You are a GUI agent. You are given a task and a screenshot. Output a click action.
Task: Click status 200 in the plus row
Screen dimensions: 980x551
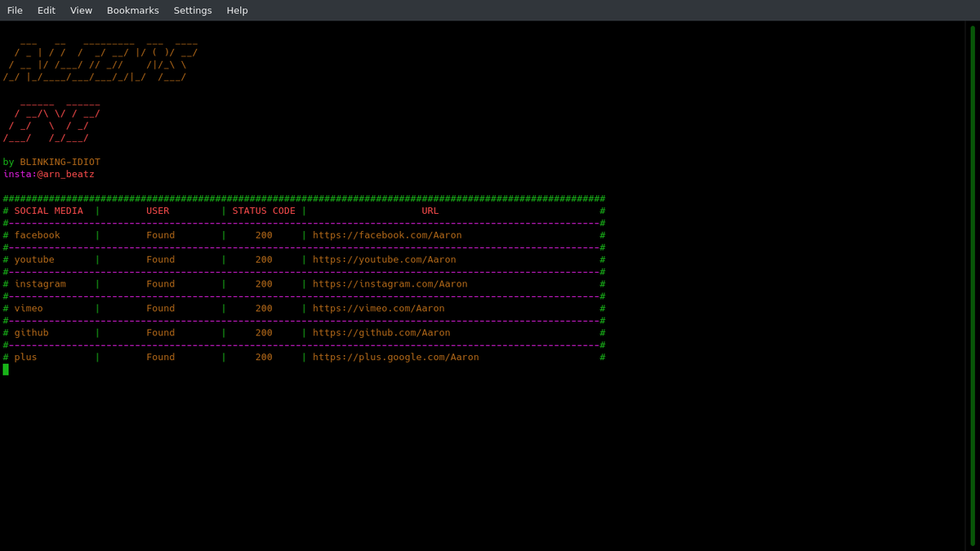[264, 358]
